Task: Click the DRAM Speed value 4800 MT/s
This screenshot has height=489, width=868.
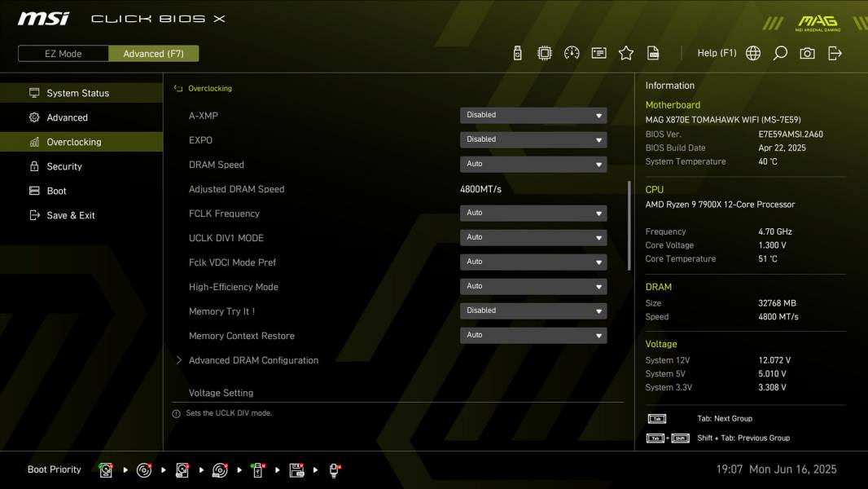Action: tap(778, 317)
